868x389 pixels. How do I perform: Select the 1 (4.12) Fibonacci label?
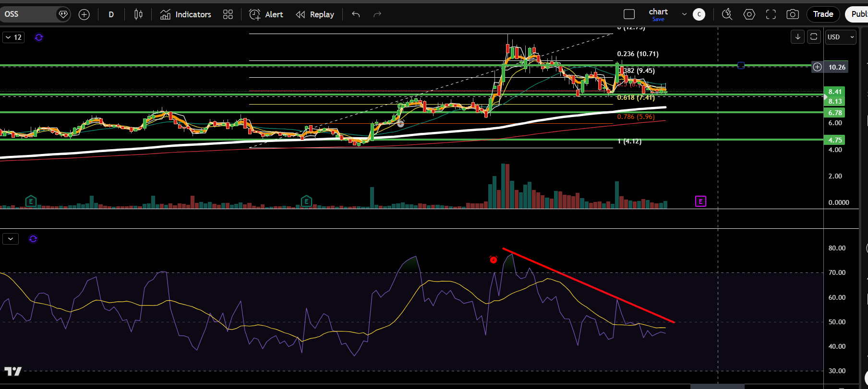(x=629, y=141)
